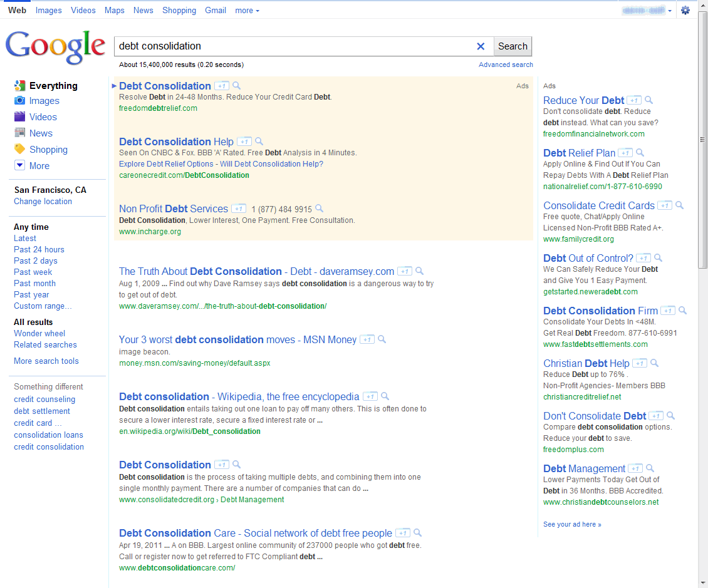Image resolution: width=708 pixels, height=588 pixels.
Task: Click Change location link
Action: [x=43, y=201]
